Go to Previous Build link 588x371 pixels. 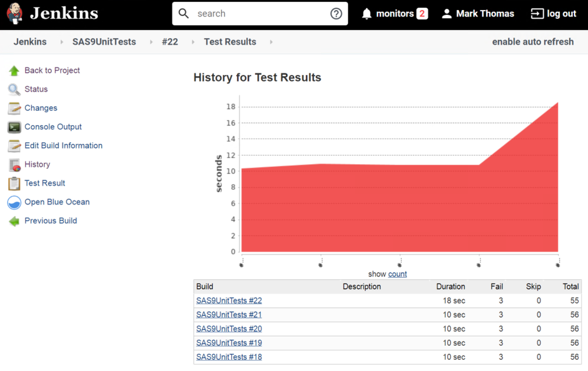[x=51, y=221]
